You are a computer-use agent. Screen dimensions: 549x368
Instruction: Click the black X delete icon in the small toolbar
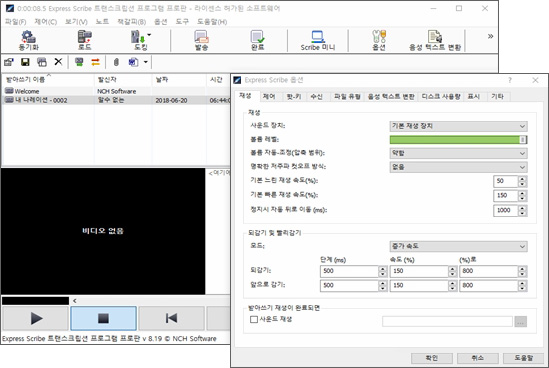pos(58,62)
